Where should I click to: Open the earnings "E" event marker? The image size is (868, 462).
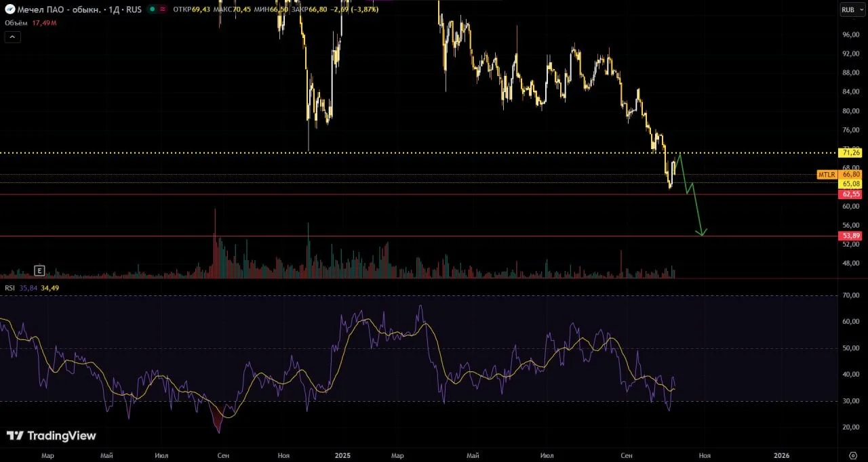39,271
